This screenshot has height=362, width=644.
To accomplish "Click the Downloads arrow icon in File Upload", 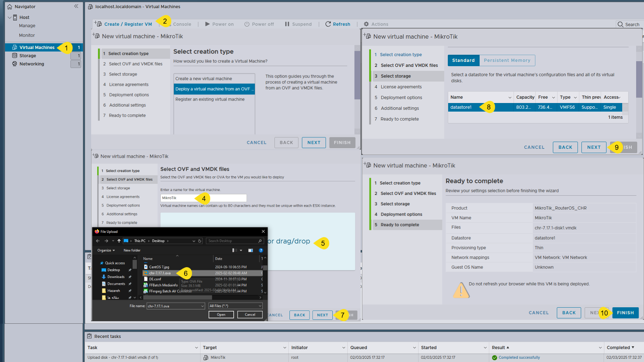I will 104,277.
